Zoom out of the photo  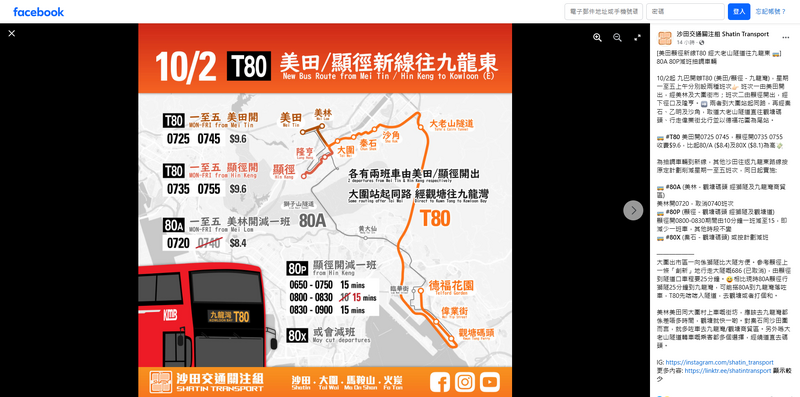point(617,37)
